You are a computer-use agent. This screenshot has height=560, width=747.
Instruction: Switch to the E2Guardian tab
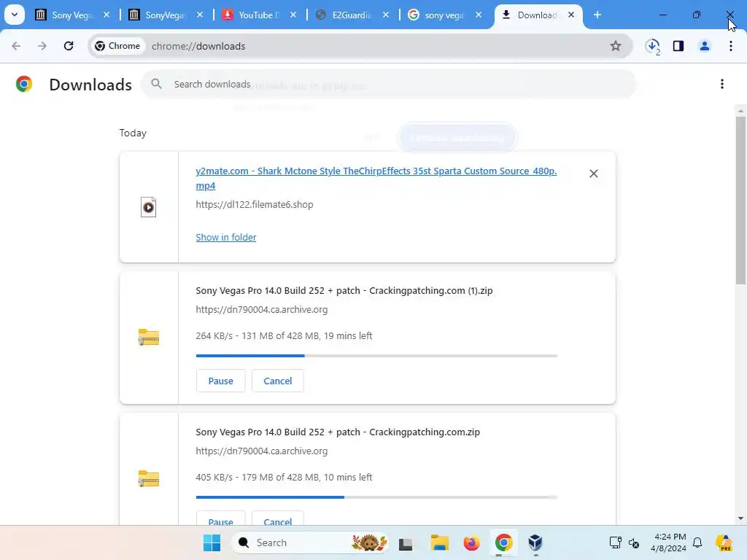352,15
